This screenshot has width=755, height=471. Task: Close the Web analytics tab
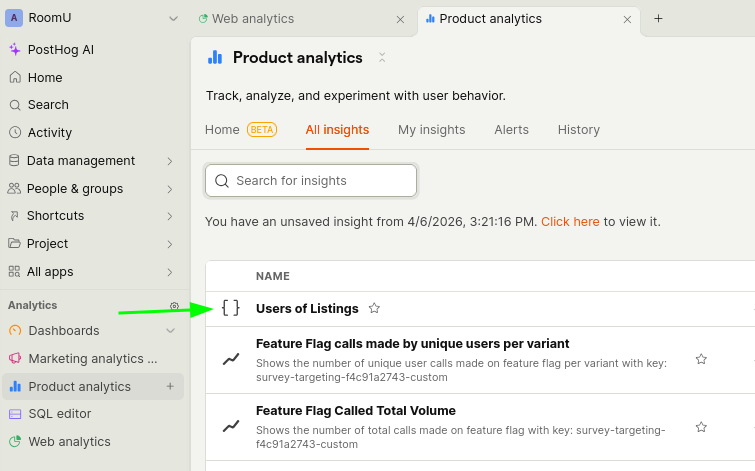tap(400, 19)
